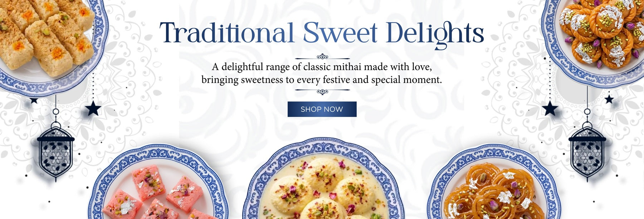This screenshot has width=644, height=219.
Task: Select the pink barfi plate image
Action: tap(158, 182)
